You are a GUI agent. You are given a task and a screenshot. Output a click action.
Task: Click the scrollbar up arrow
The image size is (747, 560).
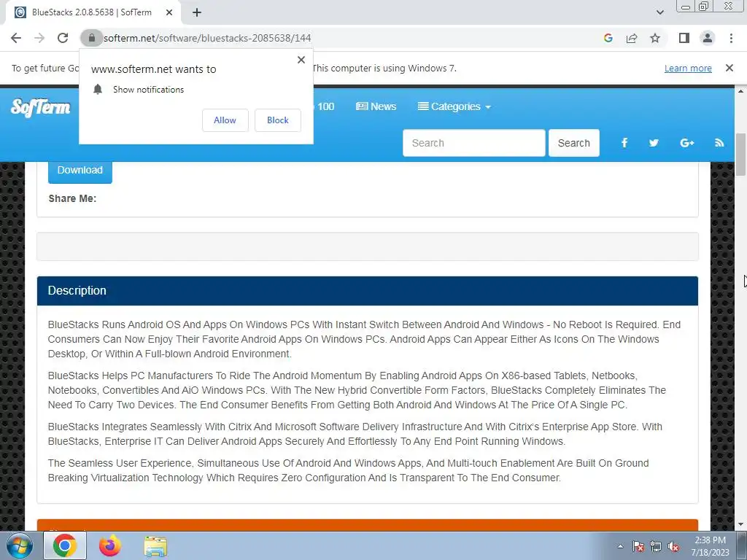coord(741,91)
